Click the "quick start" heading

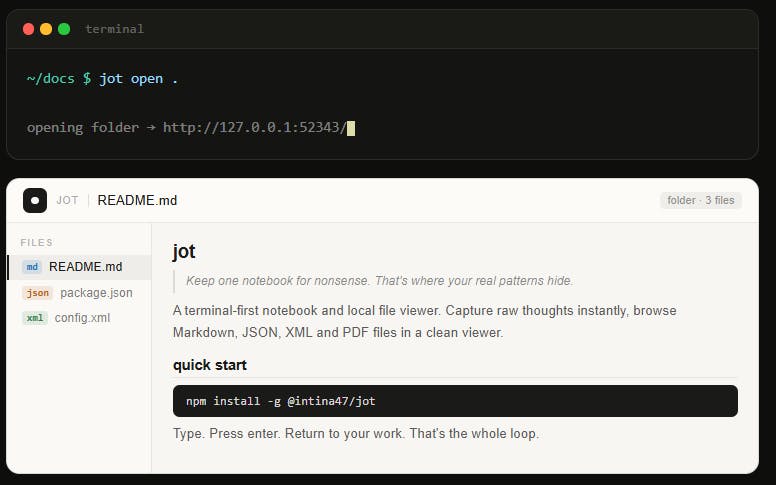[x=210, y=365]
